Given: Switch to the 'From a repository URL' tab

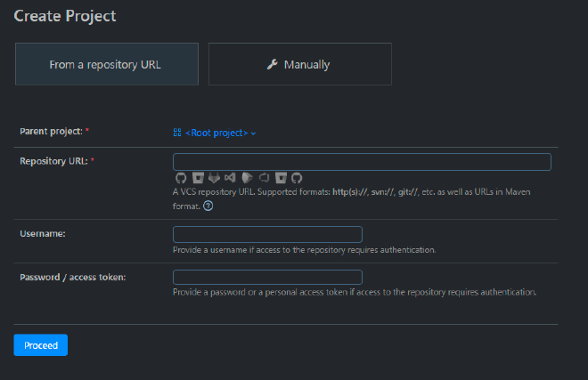Looking at the screenshot, I should coord(107,64).
